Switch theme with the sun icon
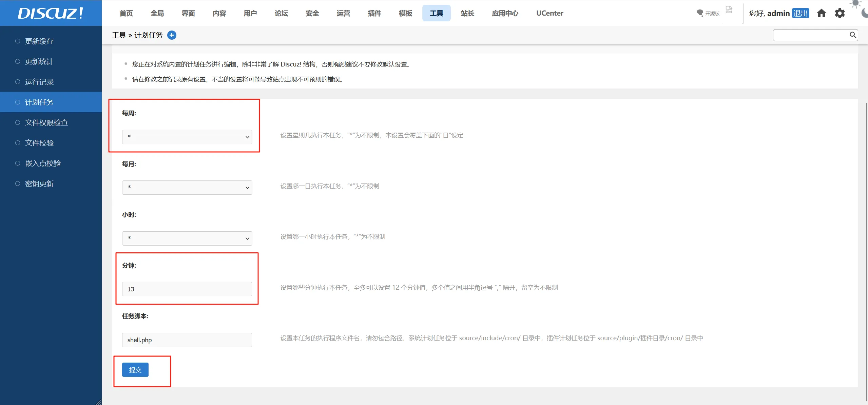 coord(855,3)
